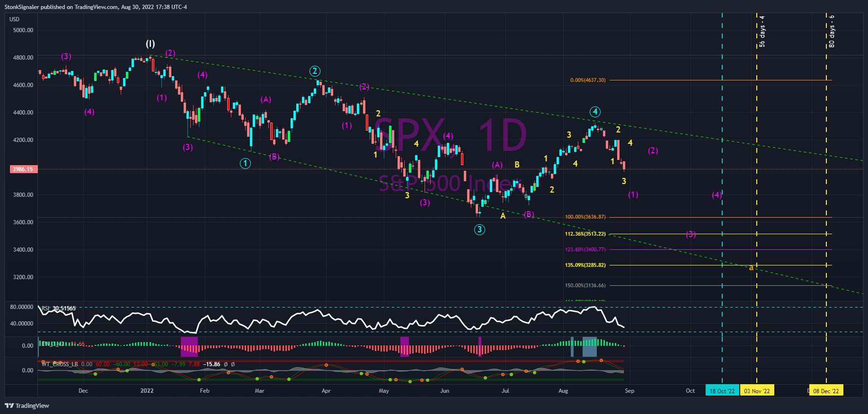Click the 18 Oct '22 date tag
The image size is (868, 414).
tap(722, 391)
